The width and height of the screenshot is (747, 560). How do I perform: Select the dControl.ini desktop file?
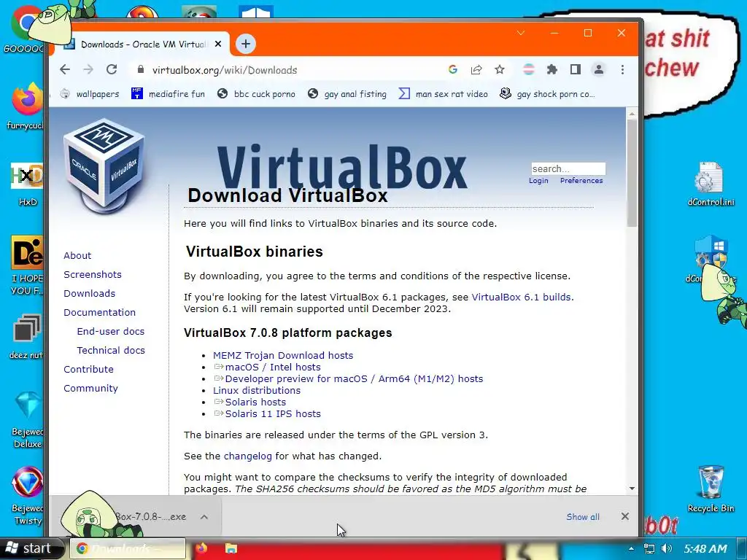[711, 184]
